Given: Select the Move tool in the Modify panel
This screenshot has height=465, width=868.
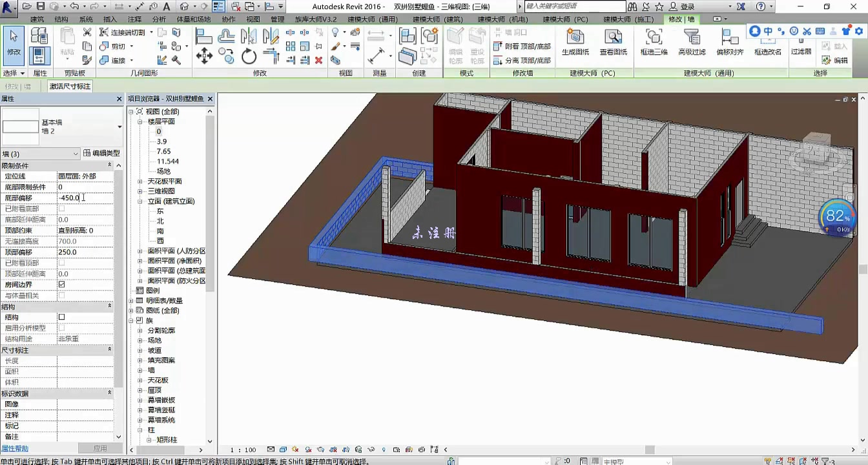Looking at the screenshot, I should [x=204, y=56].
